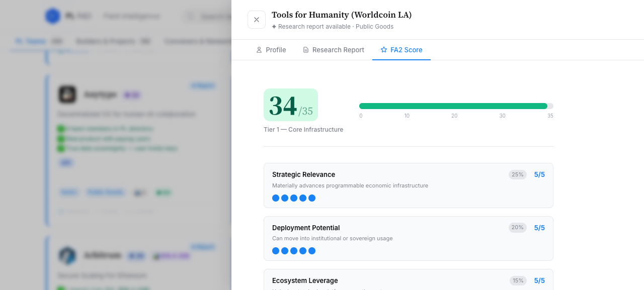Click the first blue dot under Deployment Potential
Image resolution: width=644 pixels, height=290 pixels.
(276, 251)
